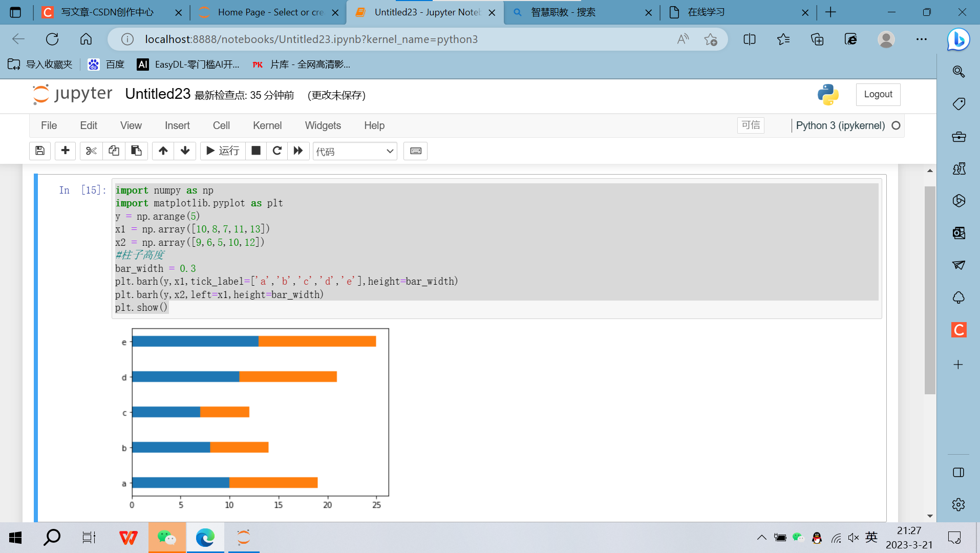Open the command palette keyboard icon
980x553 pixels.
(x=415, y=151)
